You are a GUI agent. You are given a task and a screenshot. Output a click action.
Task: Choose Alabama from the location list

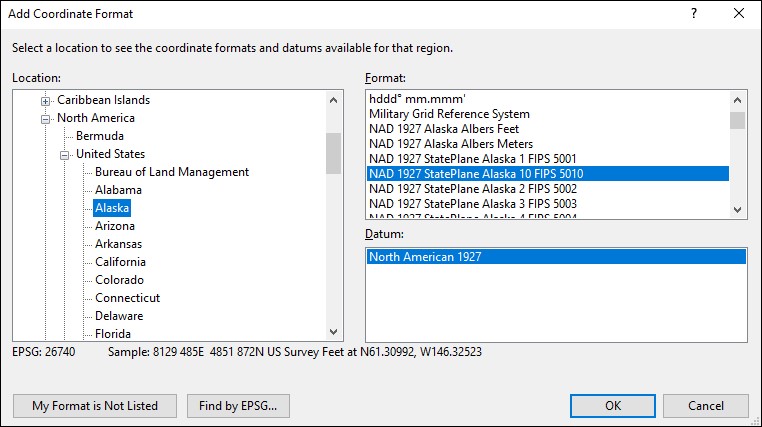click(x=118, y=190)
